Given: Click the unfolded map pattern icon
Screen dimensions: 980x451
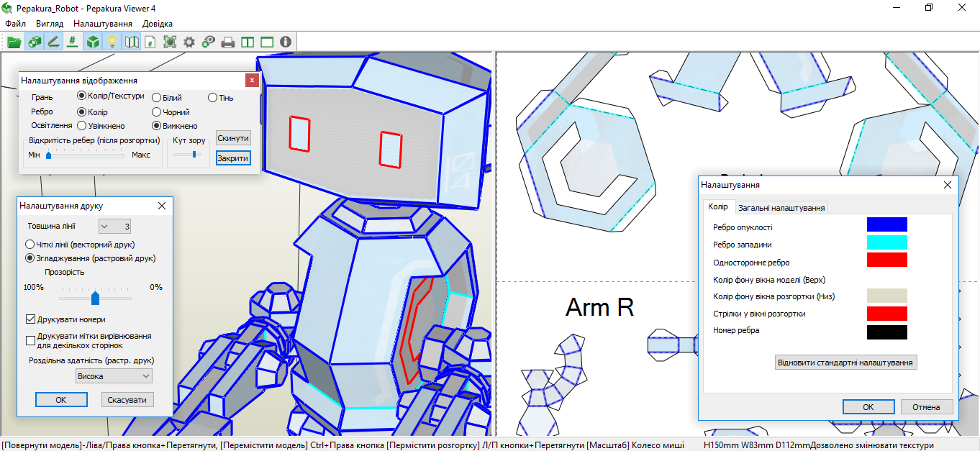Looking at the screenshot, I should point(131,42).
